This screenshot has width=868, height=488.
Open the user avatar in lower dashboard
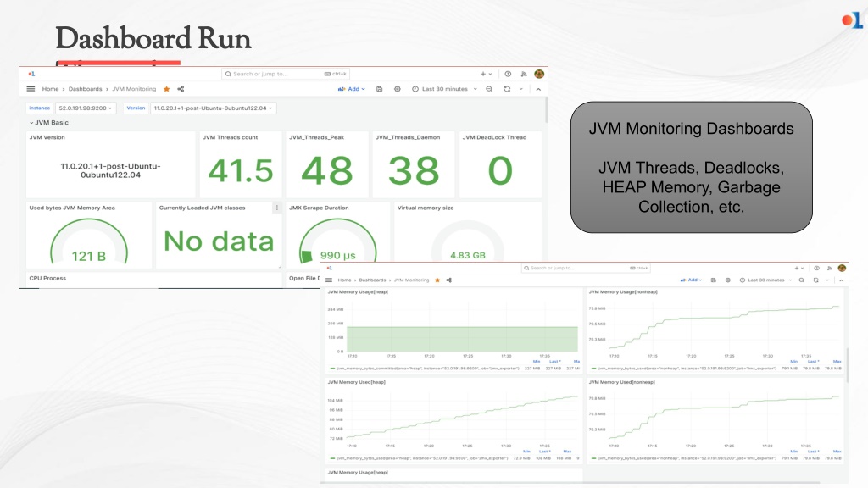click(x=842, y=268)
